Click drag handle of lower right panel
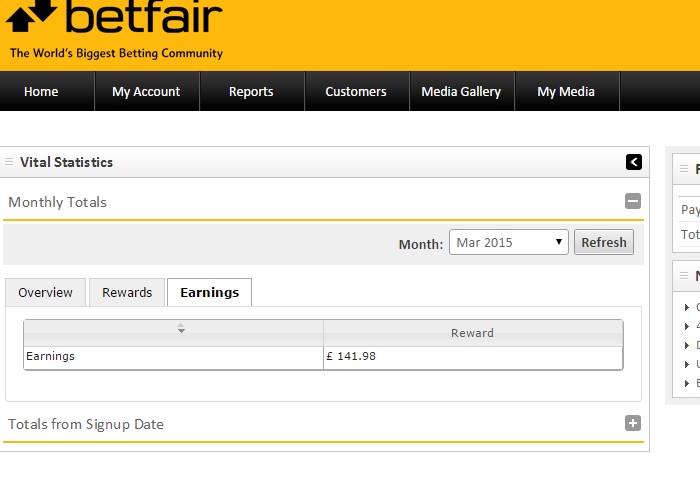 pos(684,275)
